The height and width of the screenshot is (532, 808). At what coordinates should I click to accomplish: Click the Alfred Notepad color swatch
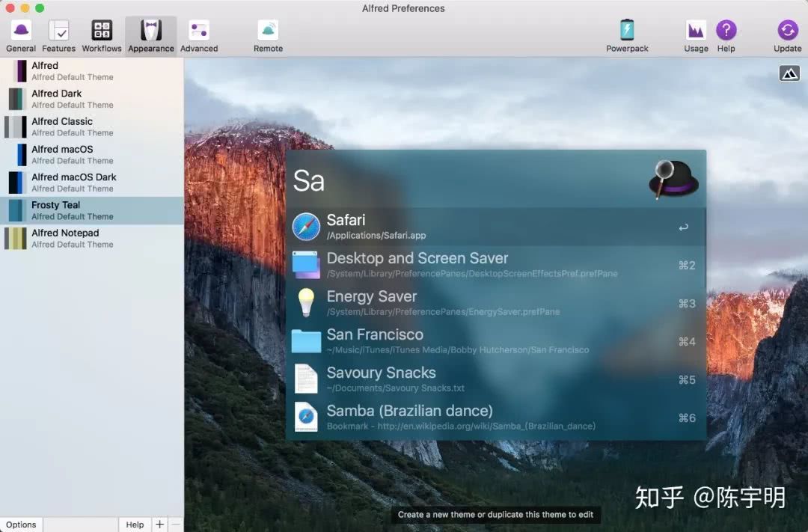[16, 239]
